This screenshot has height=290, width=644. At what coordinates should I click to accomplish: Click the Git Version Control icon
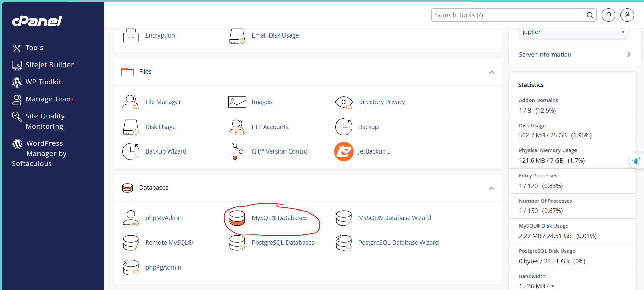point(237,151)
